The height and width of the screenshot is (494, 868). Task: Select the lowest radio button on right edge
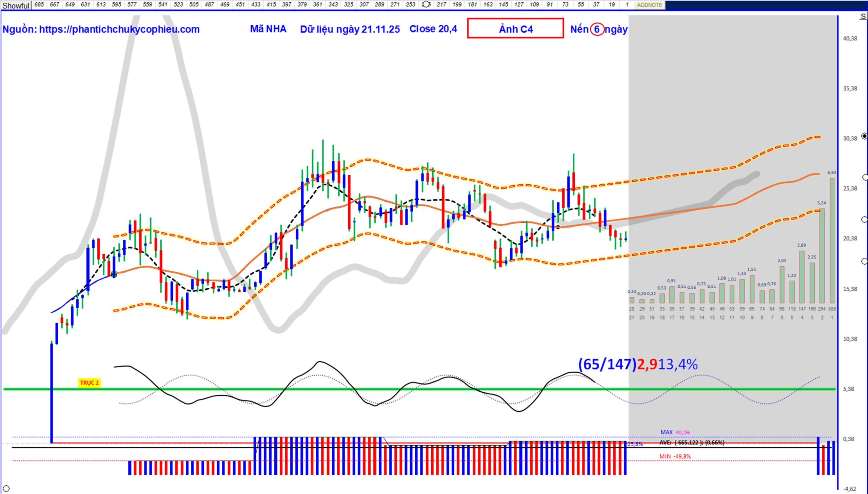click(865, 261)
